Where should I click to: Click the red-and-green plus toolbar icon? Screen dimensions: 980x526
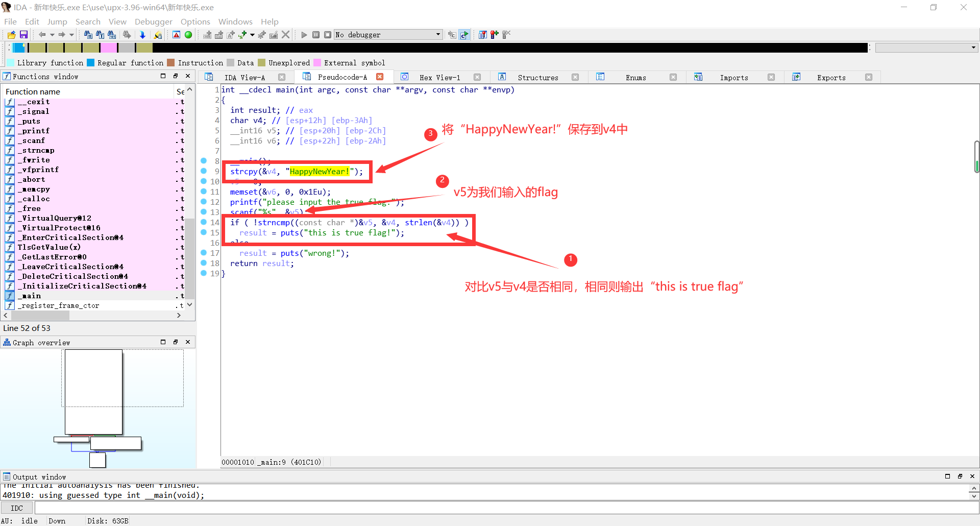(494, 35)
